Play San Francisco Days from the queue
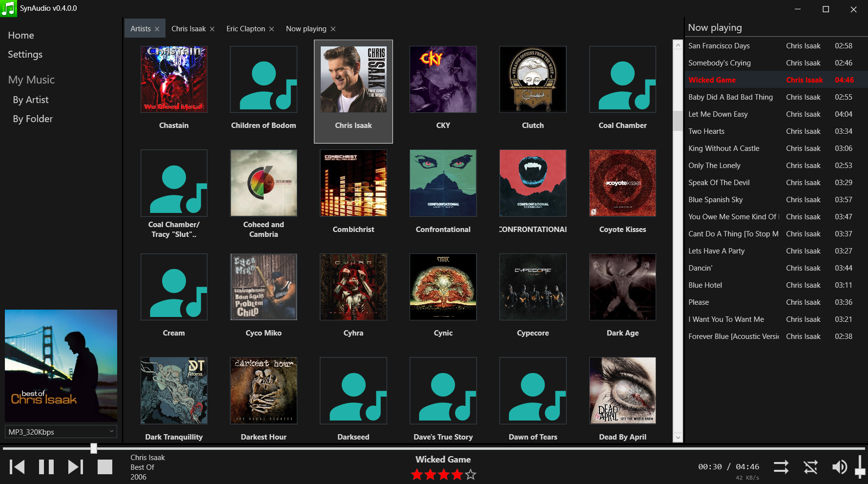This screenshot has width=868, height=484. tap(776, 46)
